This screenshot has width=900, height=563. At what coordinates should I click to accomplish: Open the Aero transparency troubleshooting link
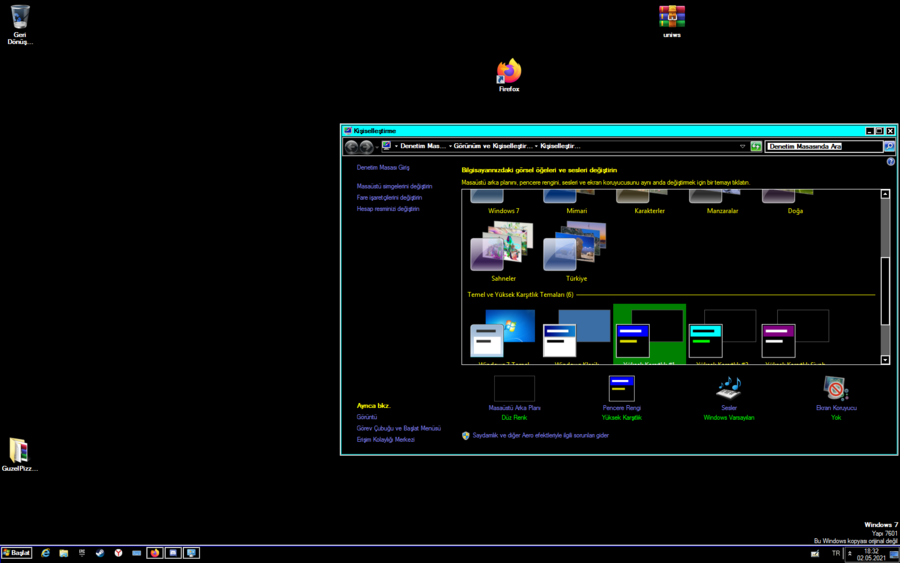point(540,435)
